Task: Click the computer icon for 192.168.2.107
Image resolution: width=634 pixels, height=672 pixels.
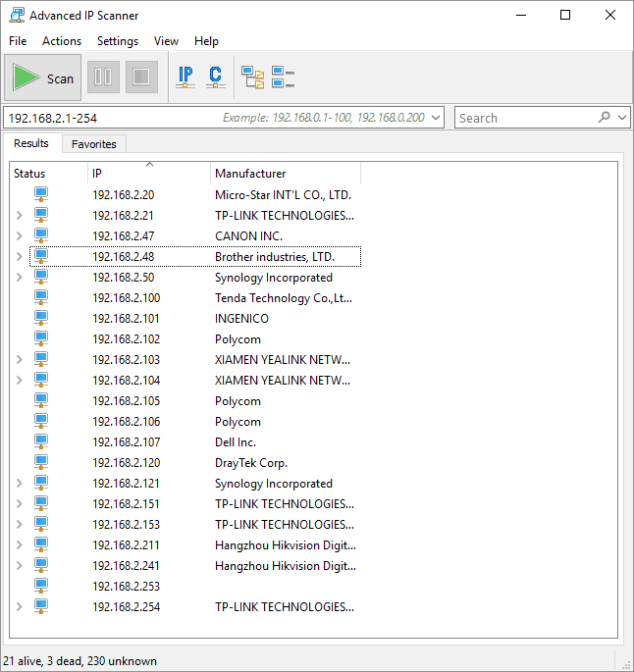Action: [41, 441]
